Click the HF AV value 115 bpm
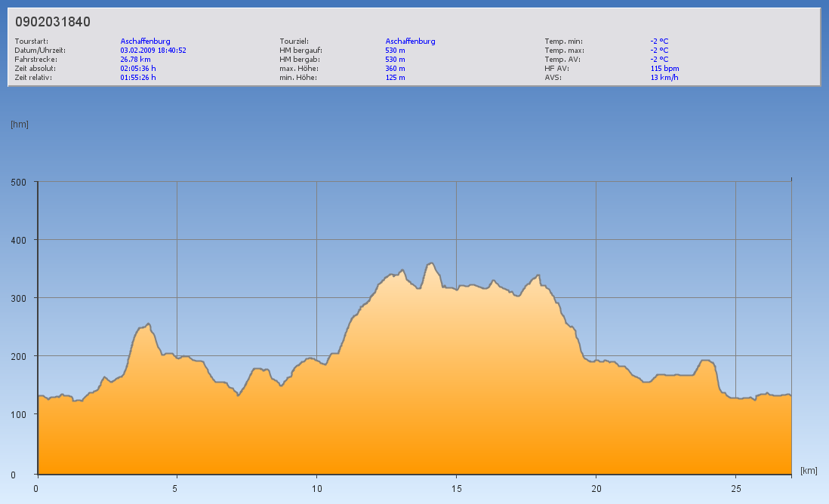The width and height of the screenshot is (829, 504). pyautogui.click(x=664, y=68)
